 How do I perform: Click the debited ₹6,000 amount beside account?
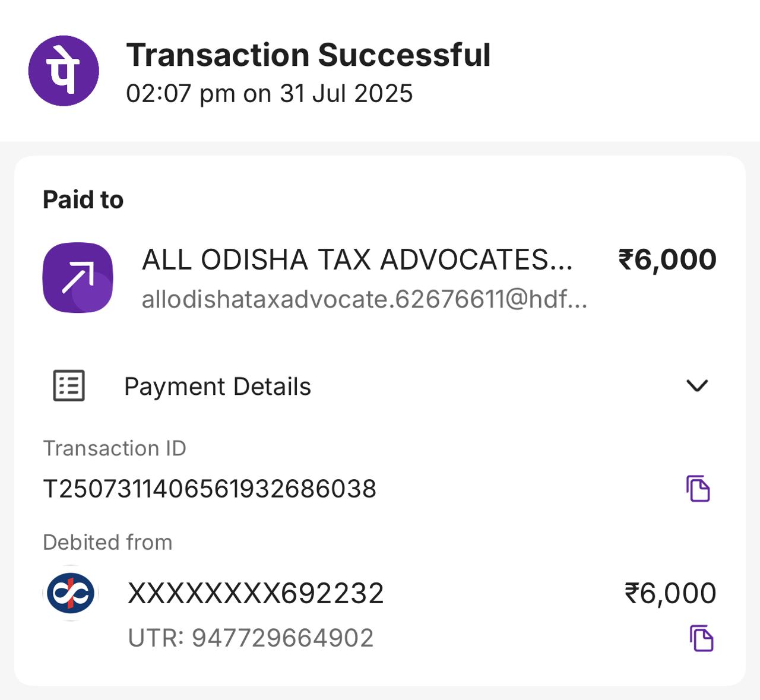point(670,593)
